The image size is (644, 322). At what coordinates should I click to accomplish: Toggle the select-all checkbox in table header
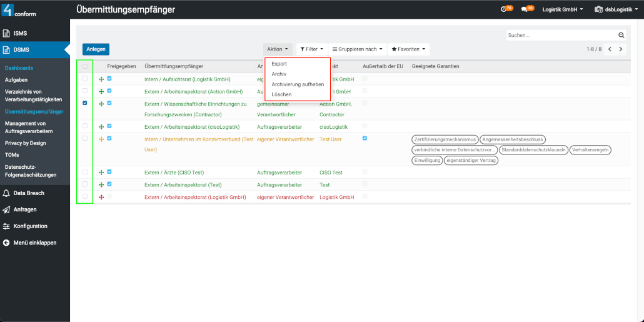point(85,66)
